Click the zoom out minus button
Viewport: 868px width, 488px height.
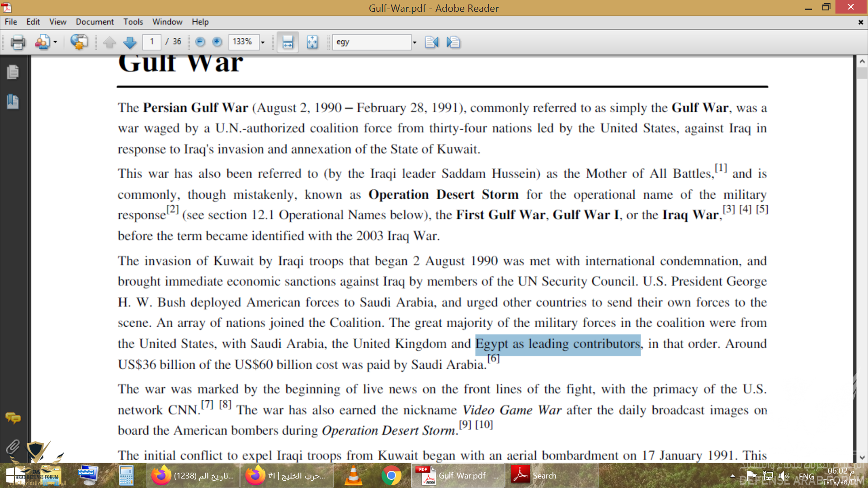click(200, 42)
